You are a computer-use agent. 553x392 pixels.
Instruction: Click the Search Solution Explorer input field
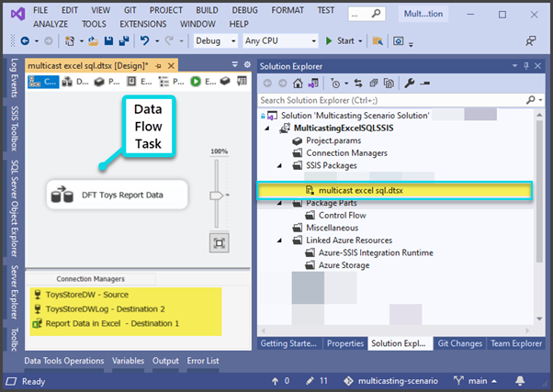coord(391,100)
